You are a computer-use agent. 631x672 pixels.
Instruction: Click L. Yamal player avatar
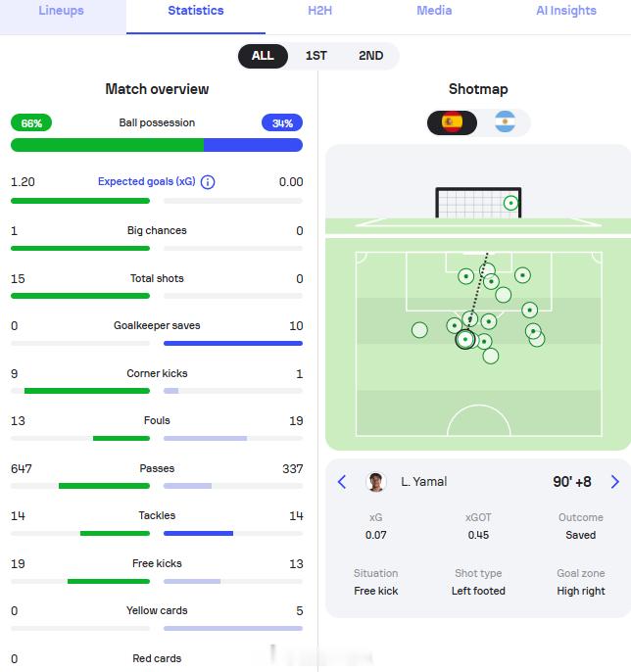[376, 482]
